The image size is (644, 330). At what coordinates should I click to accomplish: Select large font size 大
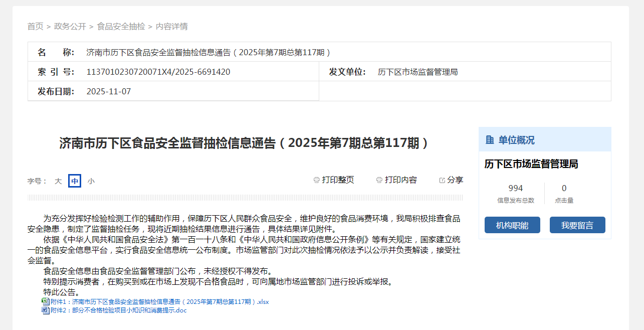[x=58, y=181]
